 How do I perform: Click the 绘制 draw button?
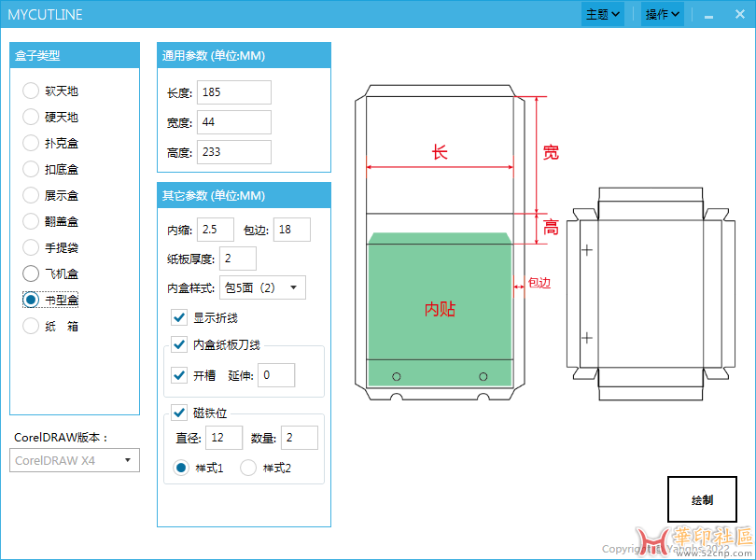[702, 499]
